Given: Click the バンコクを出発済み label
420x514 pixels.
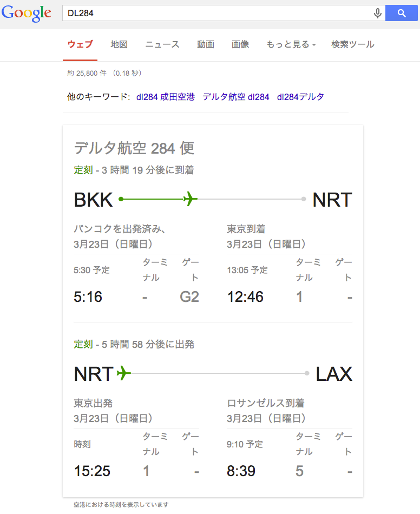Looking at the screenshot, I should [119, 229].
